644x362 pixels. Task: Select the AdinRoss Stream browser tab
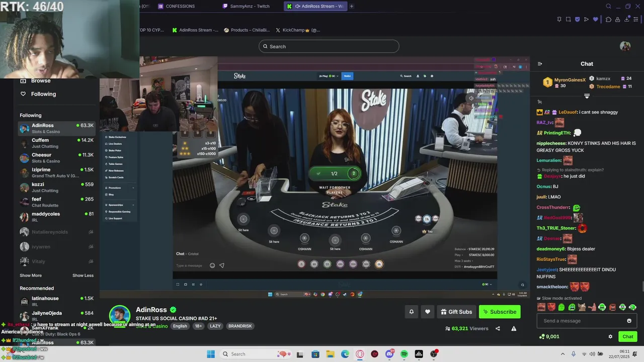[x=315, y=6]
